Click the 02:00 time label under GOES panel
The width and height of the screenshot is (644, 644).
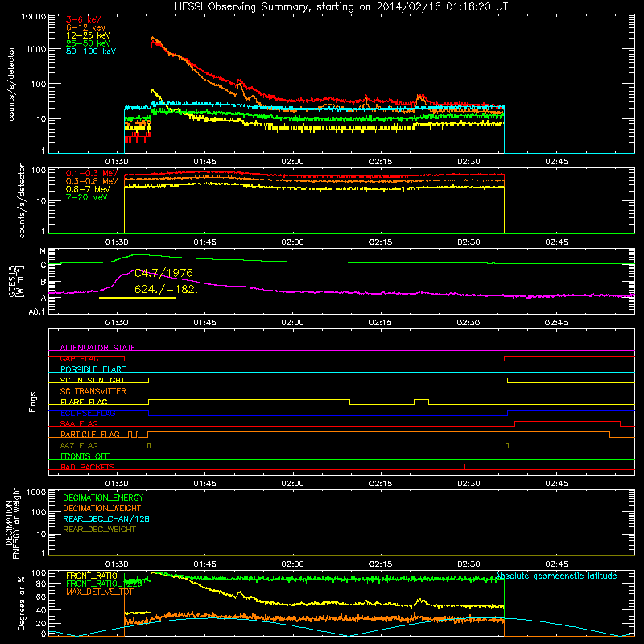click(x=292, y=323)
